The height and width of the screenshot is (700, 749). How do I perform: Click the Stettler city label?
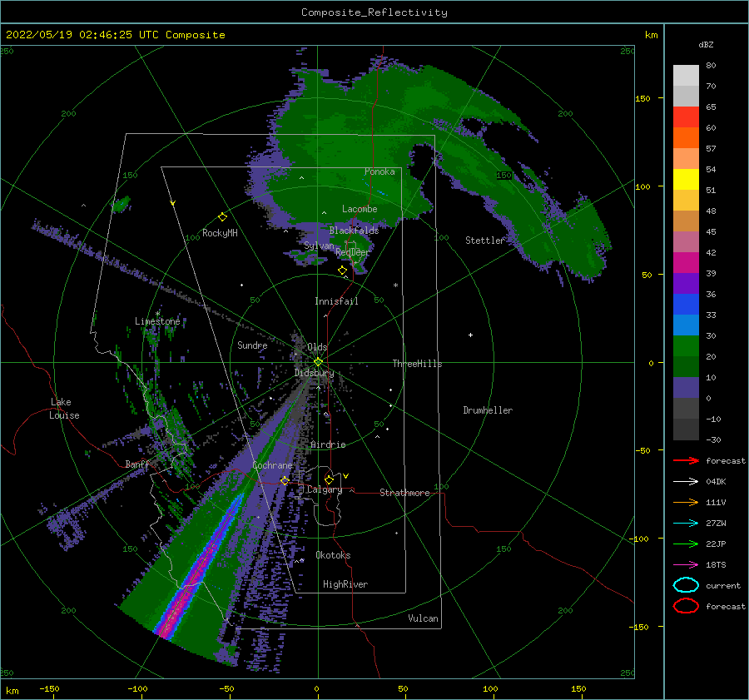coord(485,241)
